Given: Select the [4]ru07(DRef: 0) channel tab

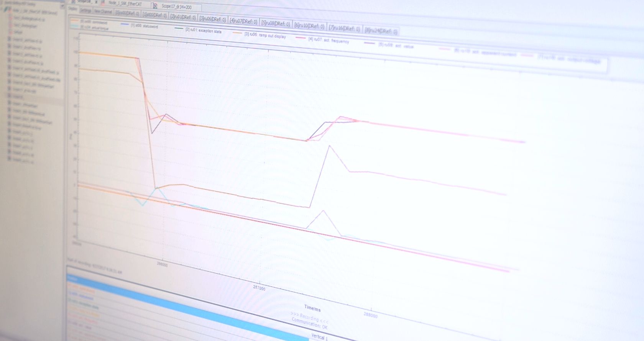Looking at the screenshot, I should pos(243,21).
